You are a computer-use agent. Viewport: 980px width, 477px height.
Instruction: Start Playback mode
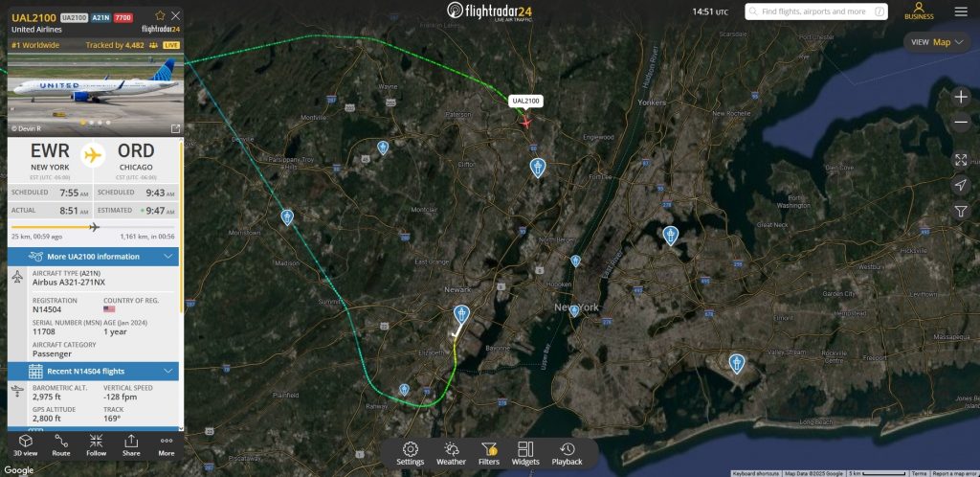[567, 454]
